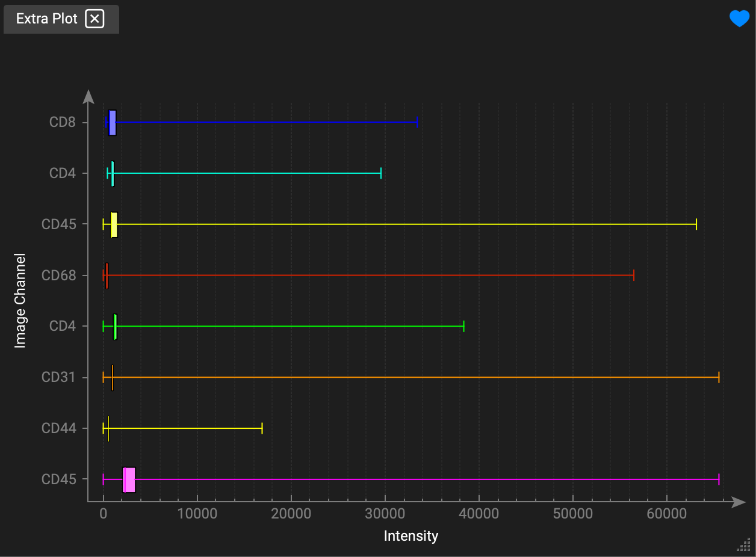Close the Extra Plot tab
Image resolution: width=756 pixels, height=557 pixels.
94,19
